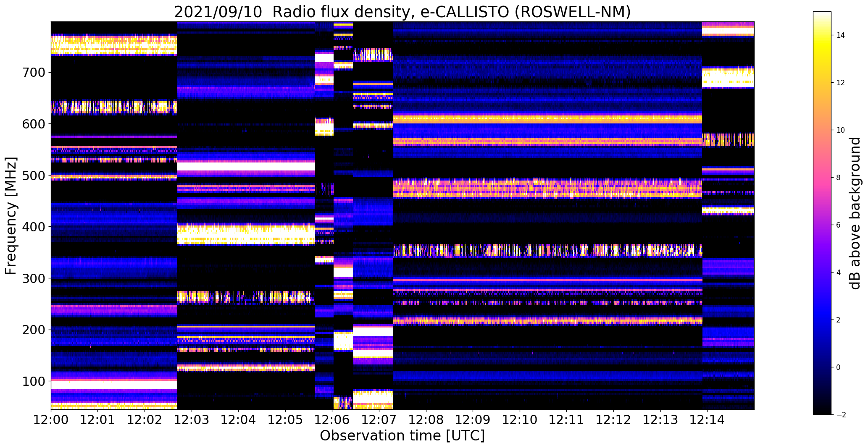Select the 12:04 time tick label

point(239,419)
